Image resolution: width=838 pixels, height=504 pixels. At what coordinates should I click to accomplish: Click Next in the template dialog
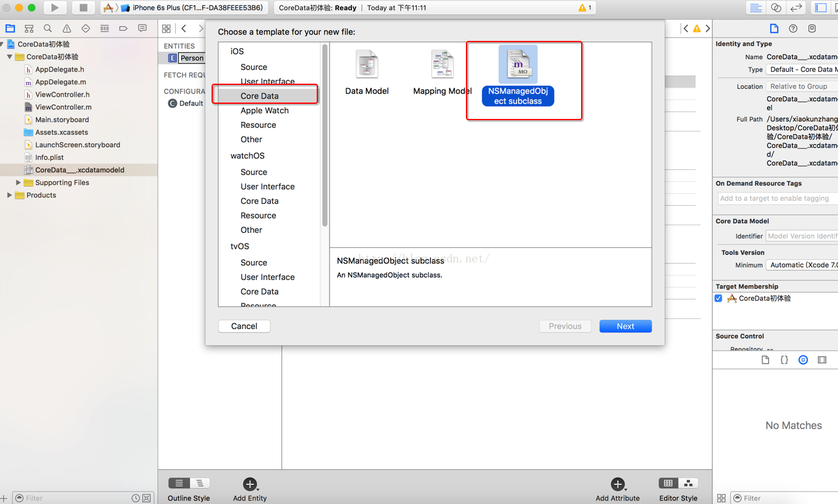[625, 326]
